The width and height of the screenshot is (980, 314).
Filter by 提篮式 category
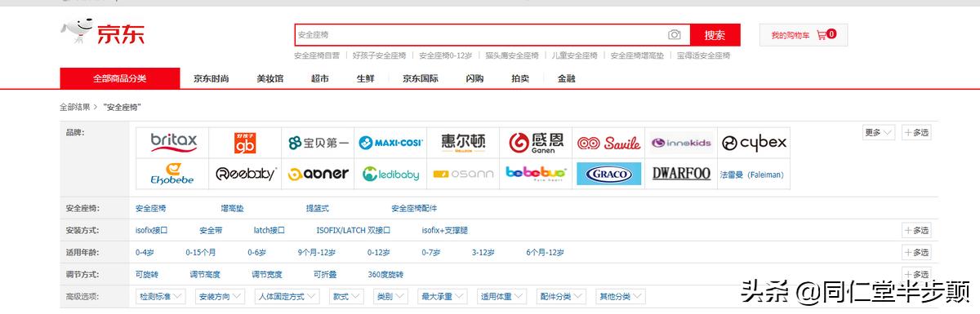[318, 209]
